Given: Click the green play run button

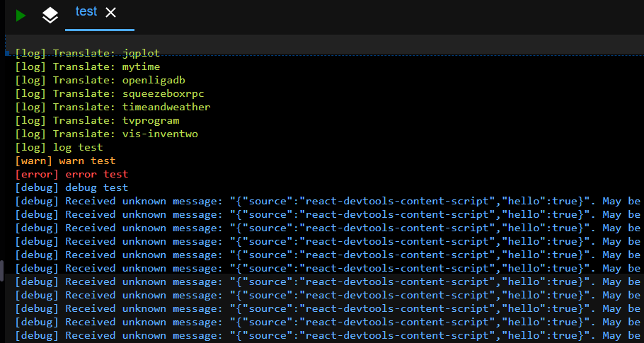Looking at the screenshot, I should pyautogui.click(x=21, y=15).
